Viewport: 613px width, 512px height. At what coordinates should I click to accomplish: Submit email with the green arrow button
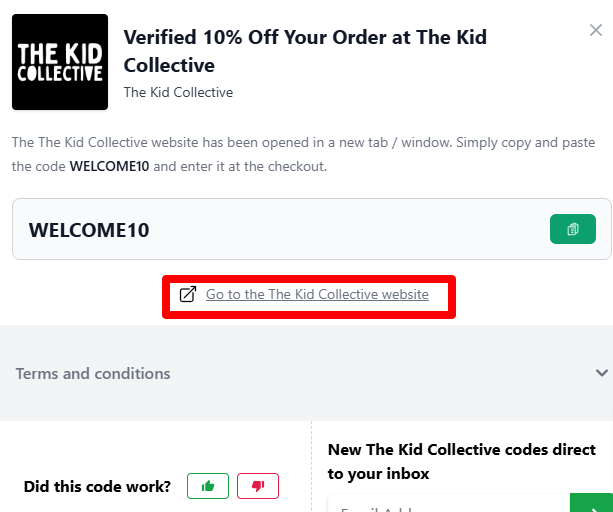point(590,504)
